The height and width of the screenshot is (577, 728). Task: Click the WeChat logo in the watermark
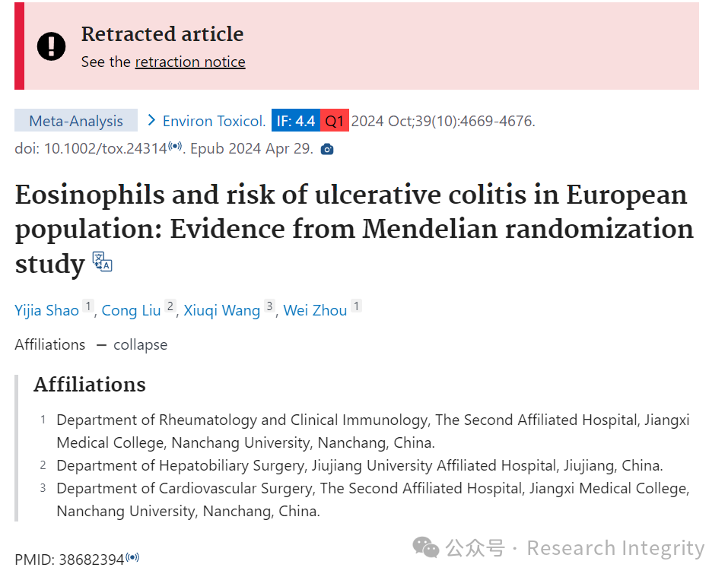coord(426,547)
